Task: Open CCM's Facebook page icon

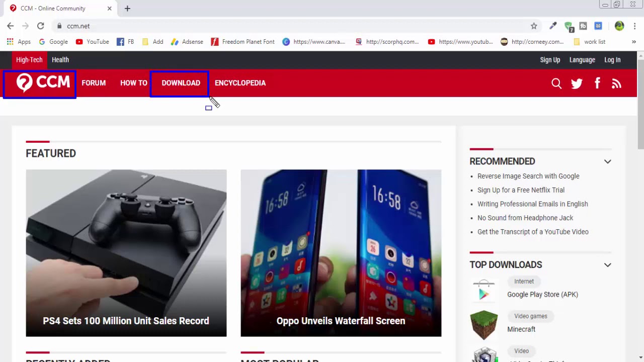Action: pos(597,83)
